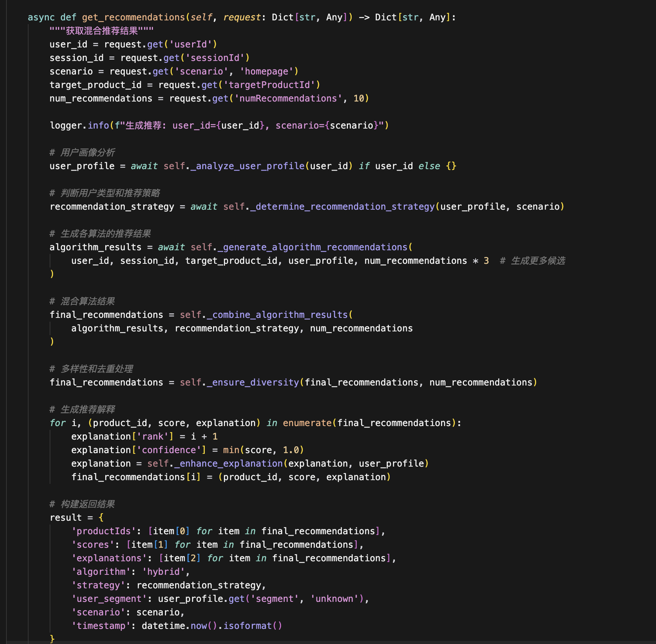Click the method _combine_algorithm_results

(277, 315)
